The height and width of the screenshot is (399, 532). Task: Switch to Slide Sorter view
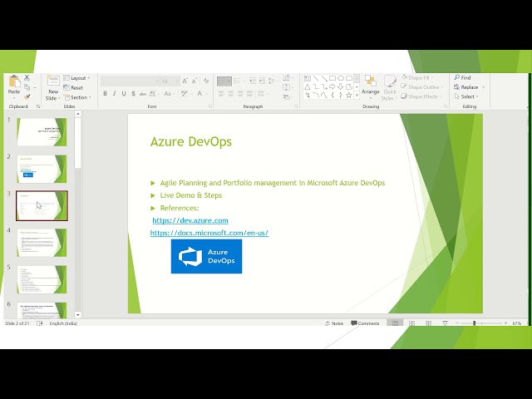click(412, 323)
